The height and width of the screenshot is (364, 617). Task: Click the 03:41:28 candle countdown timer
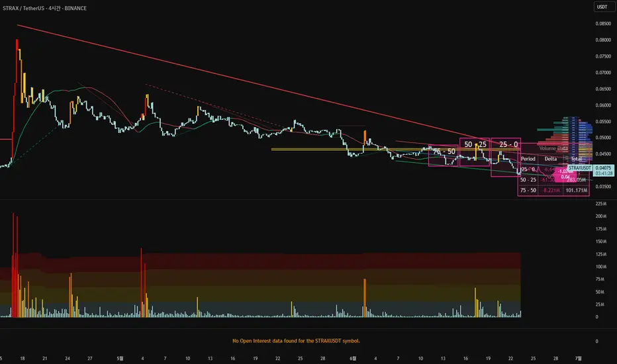(603, 173)
